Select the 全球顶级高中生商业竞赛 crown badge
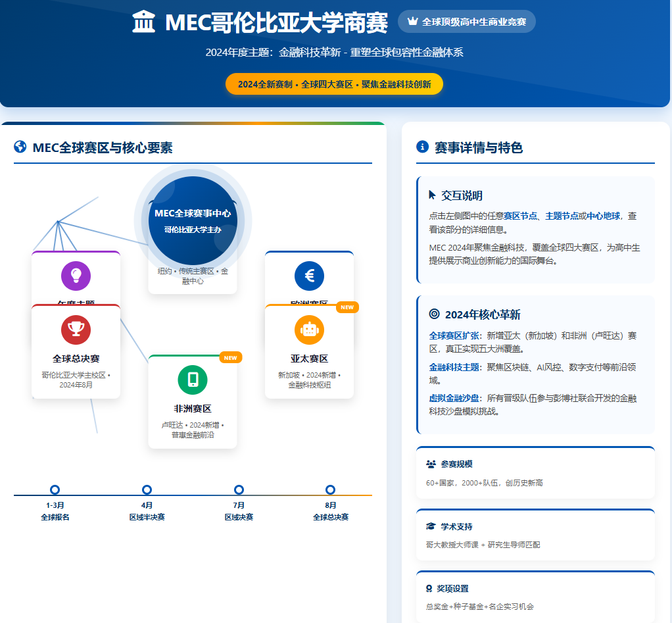 coord(466,22)
